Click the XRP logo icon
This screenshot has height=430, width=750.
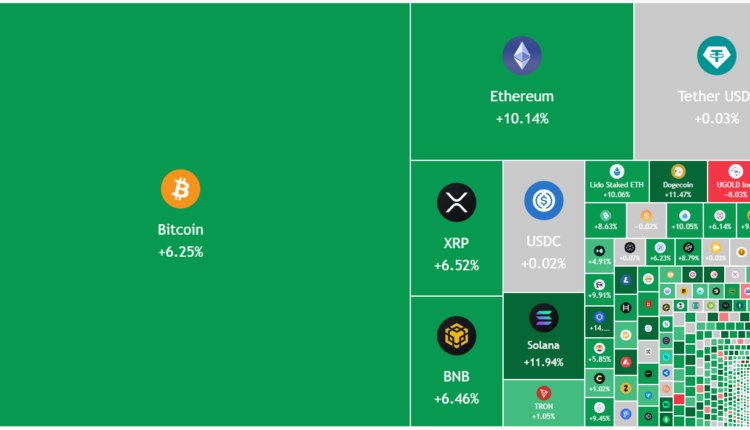point(456,203)
